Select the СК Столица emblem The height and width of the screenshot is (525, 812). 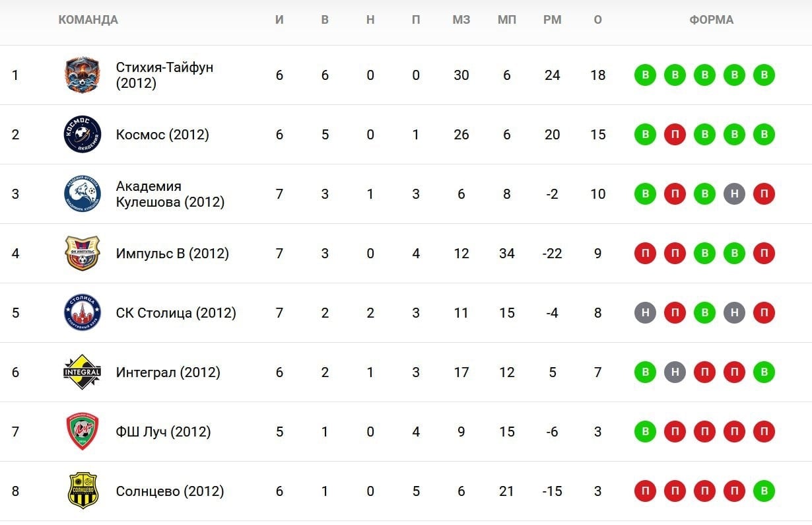pos(83,312)
